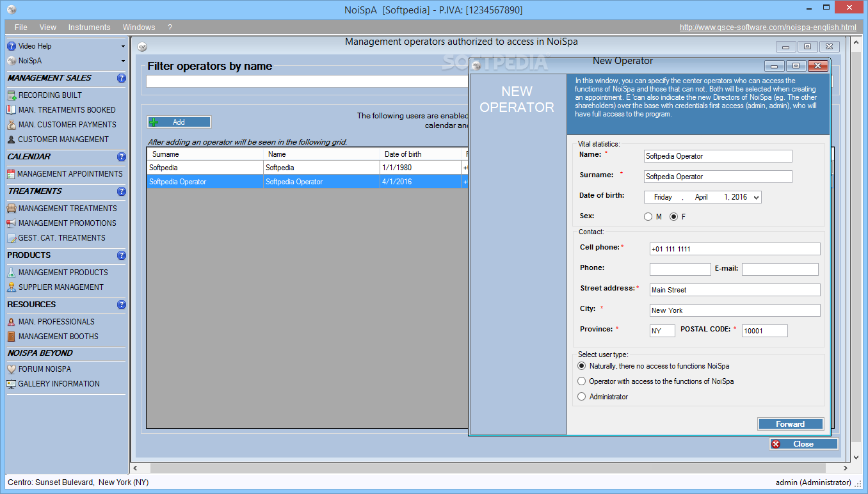
Task: Click red X icon on Close button
Action: [776, 444]
